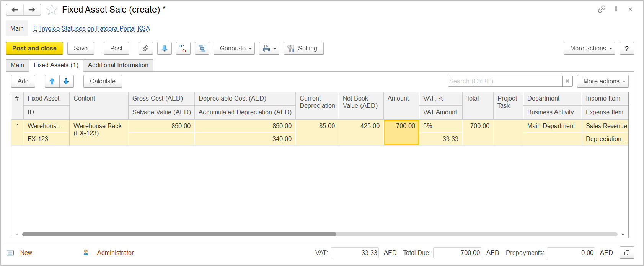The width and height of the screenshot is (644, 266).
Task: Go back using the left arrow
Action: pyautogui.click(x=15, y=10)
